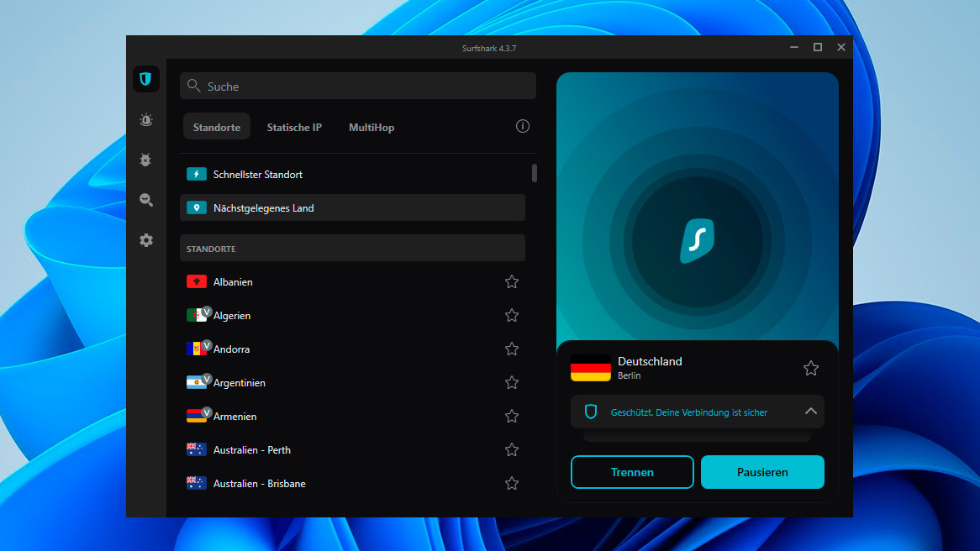980x551 pixels.
Task: Click the Surfshark logo in the center
Action: [698, 240]
